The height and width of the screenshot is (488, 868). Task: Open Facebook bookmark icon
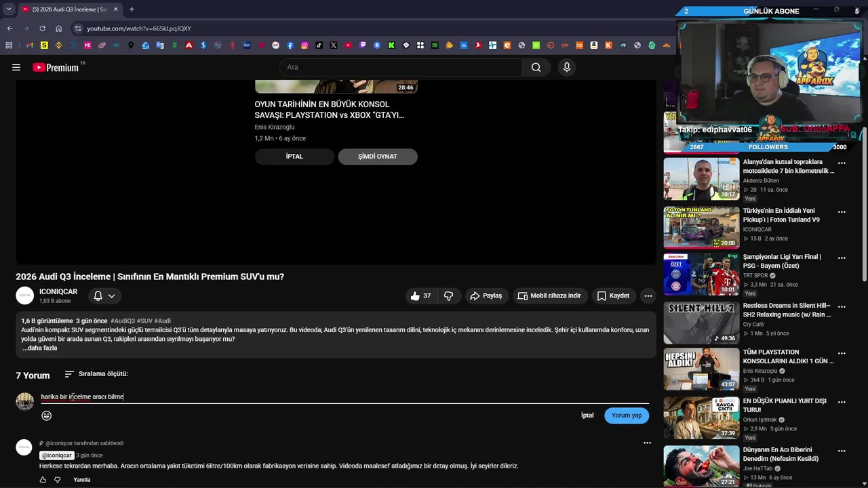[290, 45]
